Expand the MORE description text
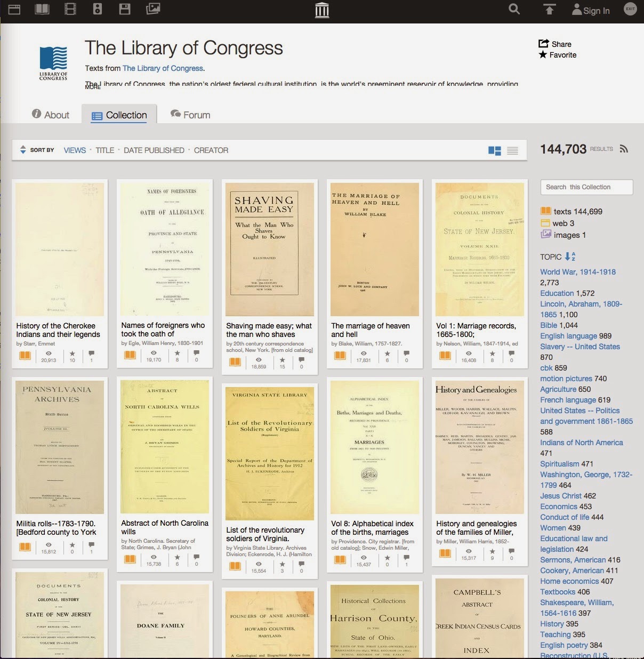Image resolution: width=644 pixels, height=659 pixels. pyautogui.click(x=92, y=86)
